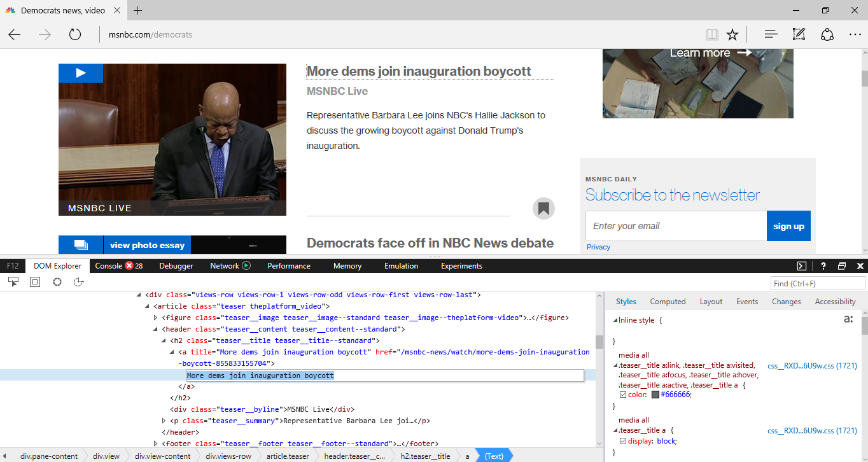The height and width of the screenshot is (462, 868).
Task: Open the Debugger tab
Action: click(176, 266)
